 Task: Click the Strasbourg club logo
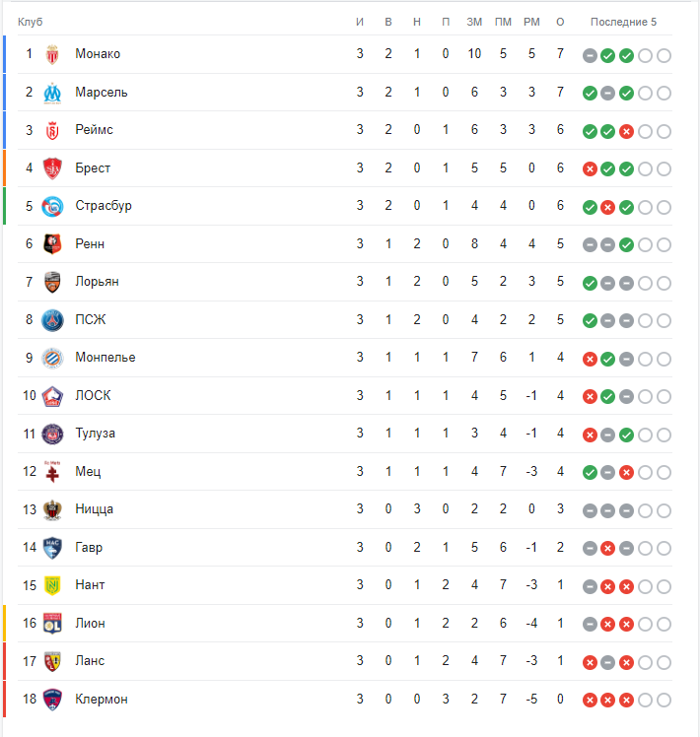[x=52, y=206]
